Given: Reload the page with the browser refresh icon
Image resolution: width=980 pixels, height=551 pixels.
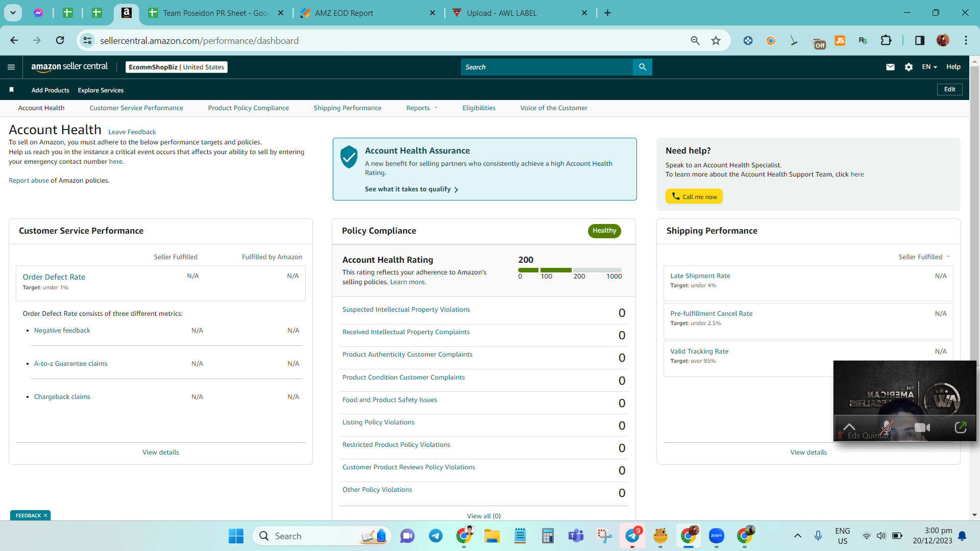Looking at the screenshot, I should tap(60, 40).
